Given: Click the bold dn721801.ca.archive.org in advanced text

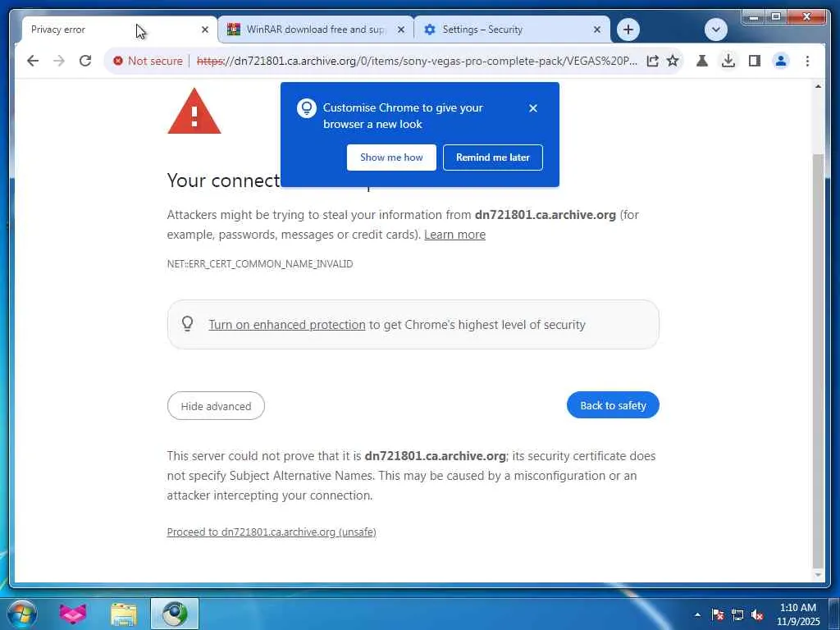Looking at the screenshot, I should tap(435, 456).
